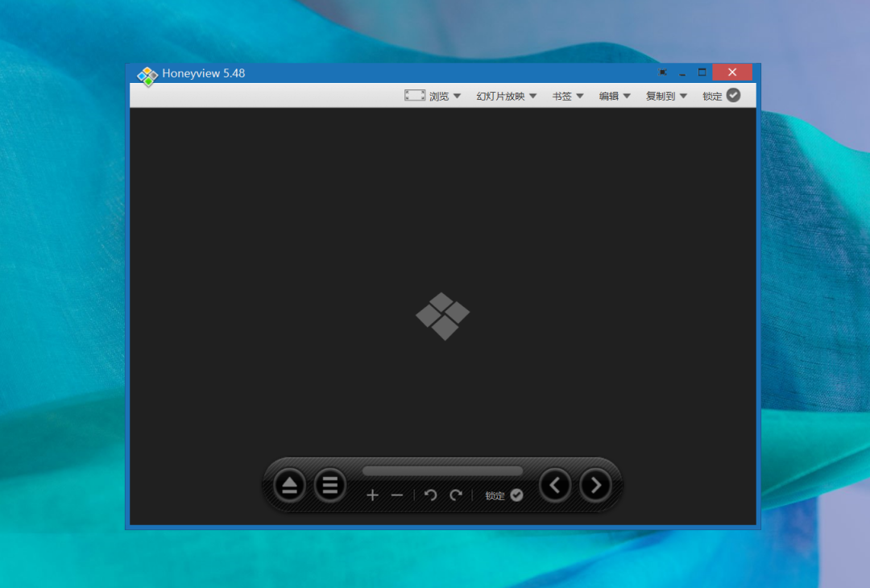Toggle 锁定 checkmark in top toolbar
This screenshot has width=870, height=588.
click(x=733, y=95)
